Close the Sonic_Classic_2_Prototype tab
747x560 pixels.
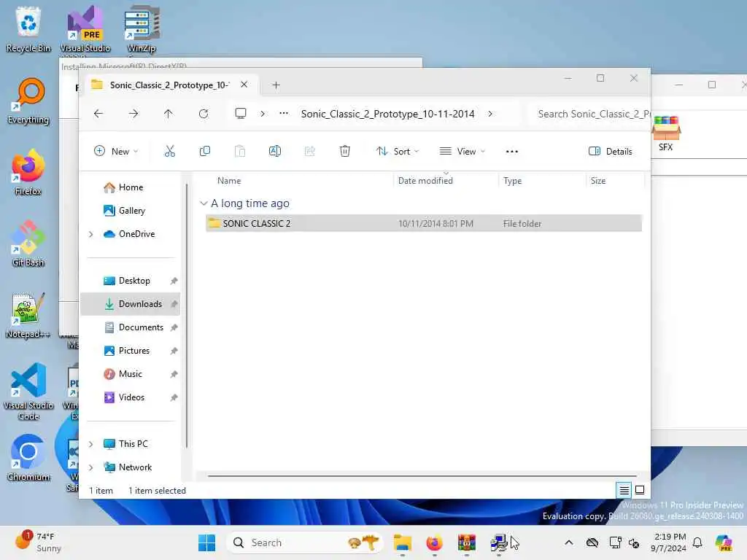pos(244,85)
